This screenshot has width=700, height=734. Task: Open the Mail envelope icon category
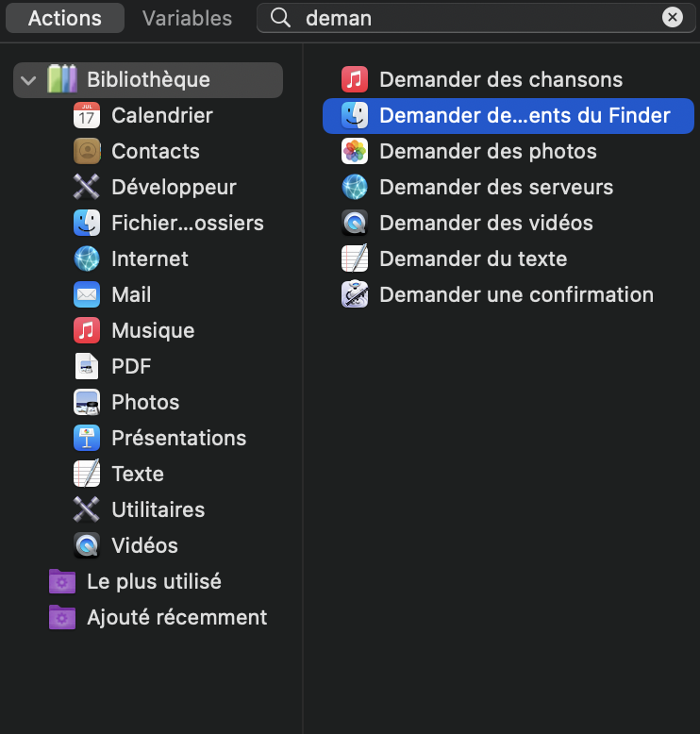coord(87,295)
